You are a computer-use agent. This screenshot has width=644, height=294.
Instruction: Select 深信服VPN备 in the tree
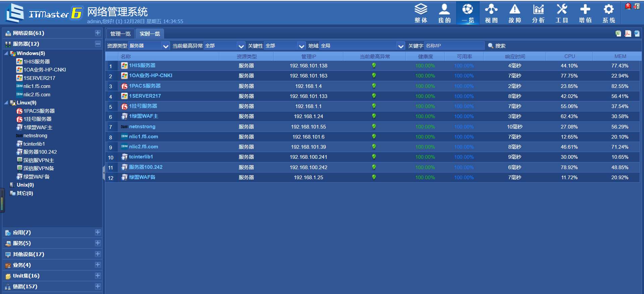39,168
